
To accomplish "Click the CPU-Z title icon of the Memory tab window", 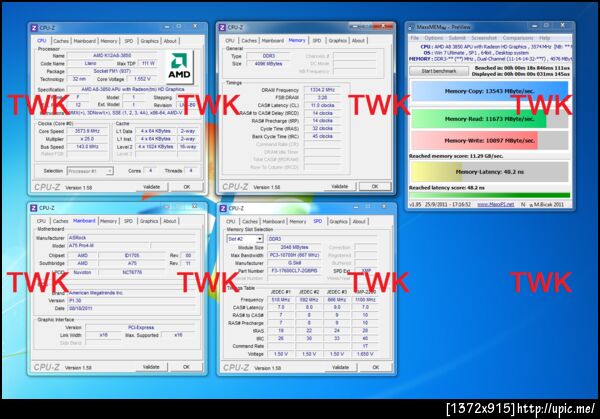I will point(222,27).
